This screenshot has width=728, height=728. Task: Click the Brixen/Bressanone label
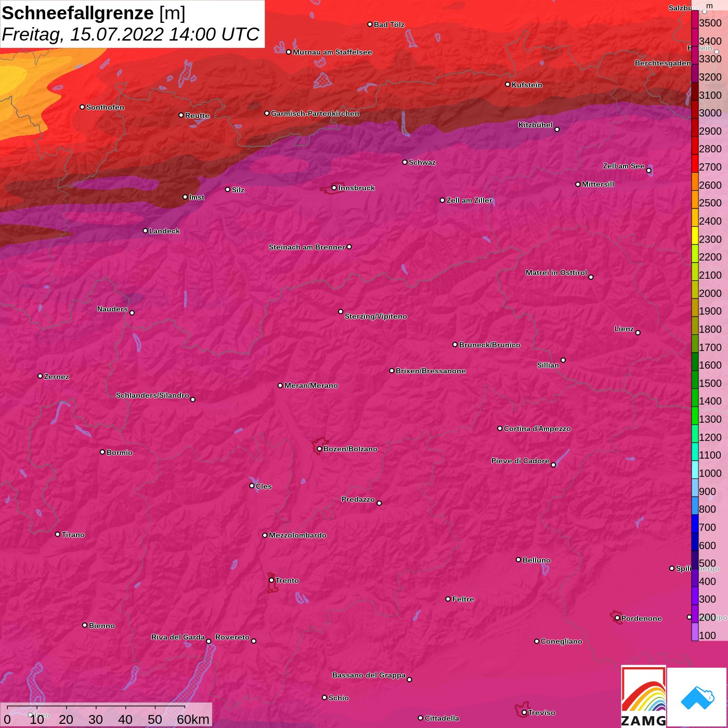[431, 371]
